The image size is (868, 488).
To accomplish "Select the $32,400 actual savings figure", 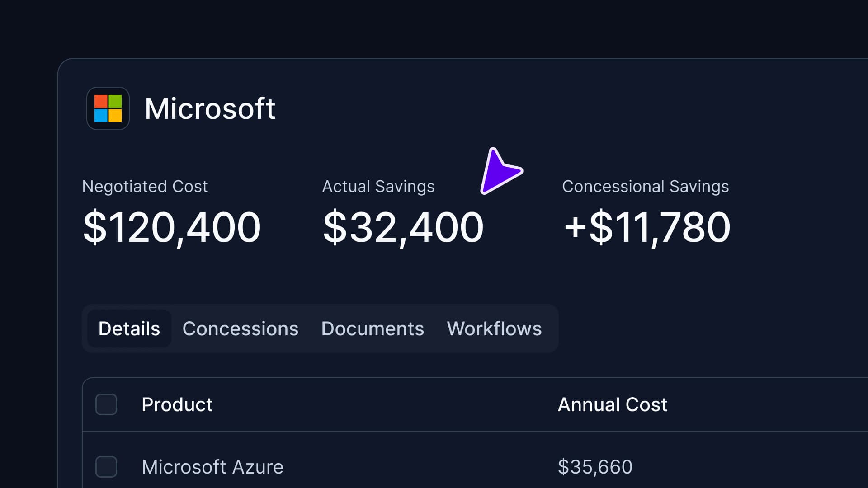I will [x=403, y=227].
